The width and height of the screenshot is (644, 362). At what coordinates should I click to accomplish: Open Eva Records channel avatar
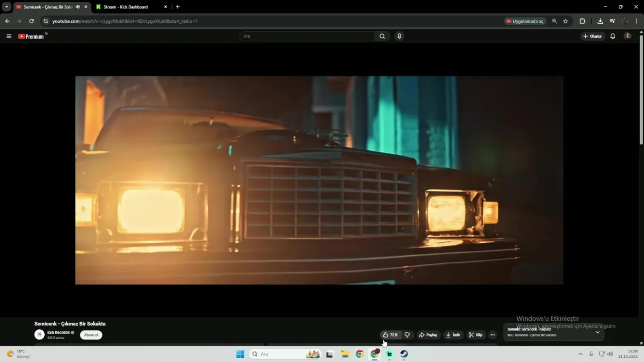pyautogui.click(x=39, y=335)
